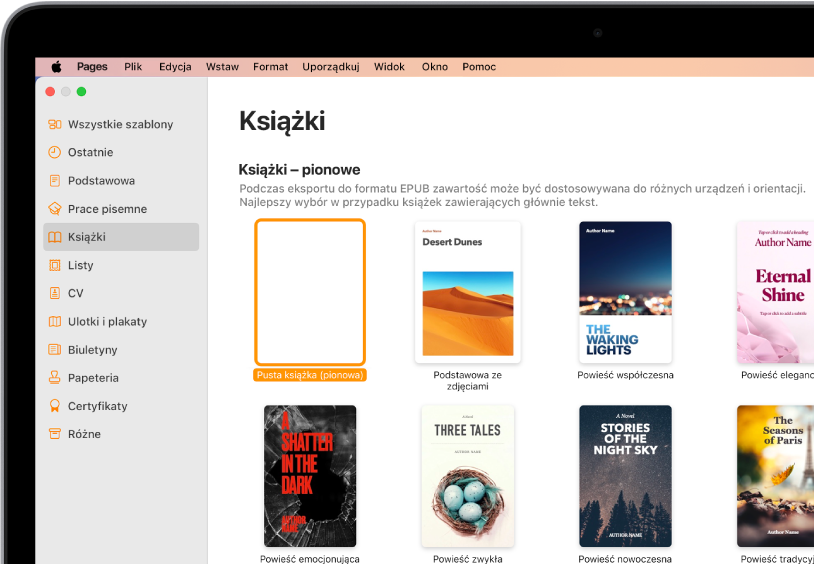814x564 pixels.
Task: Select the CV category label
Action: point(75,293)
